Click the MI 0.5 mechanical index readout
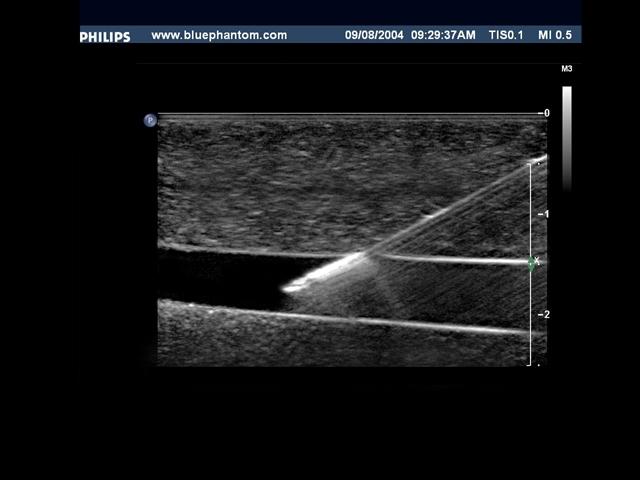The image size is (640, 480). pos(555,35)
